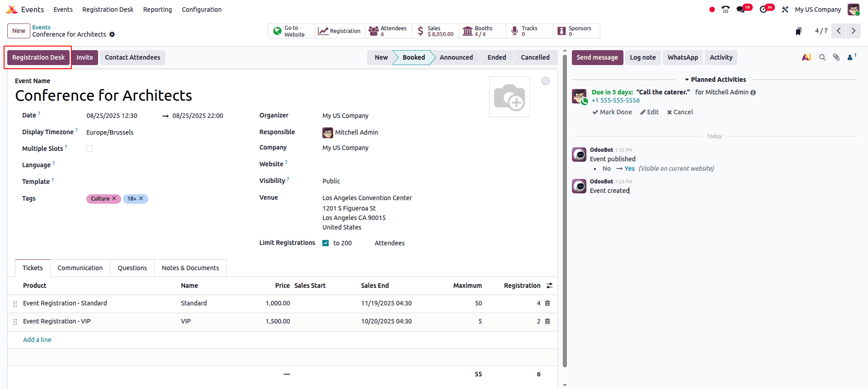Toggle the Multiple Slots checkbox
This screenshot has width=868, height=389.
90,149
